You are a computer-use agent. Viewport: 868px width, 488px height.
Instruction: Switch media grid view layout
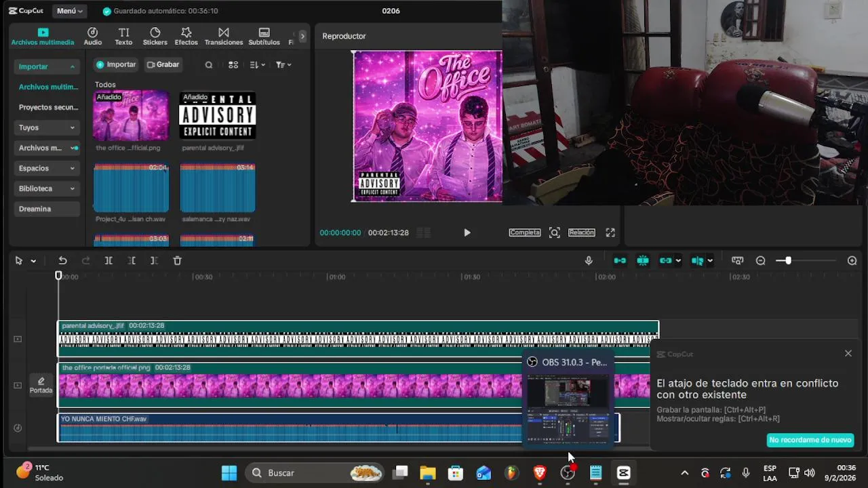(233, 65)
